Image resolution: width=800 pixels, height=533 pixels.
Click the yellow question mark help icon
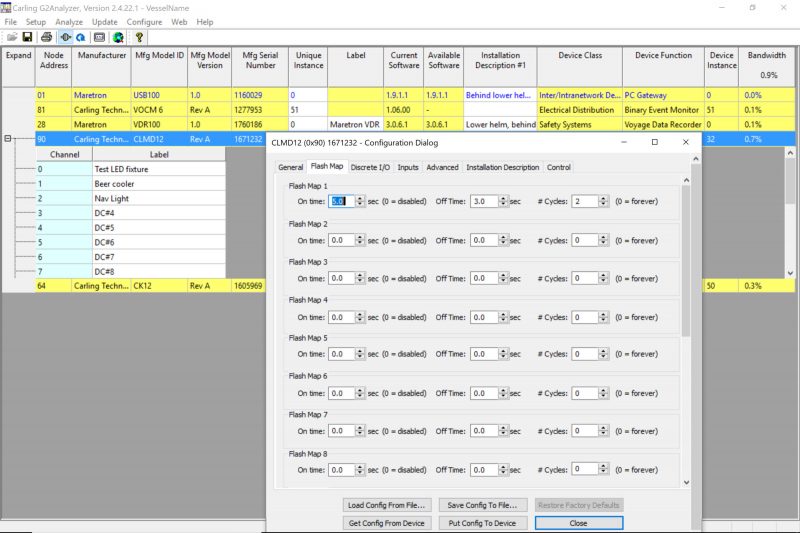(x=139, y=37)
